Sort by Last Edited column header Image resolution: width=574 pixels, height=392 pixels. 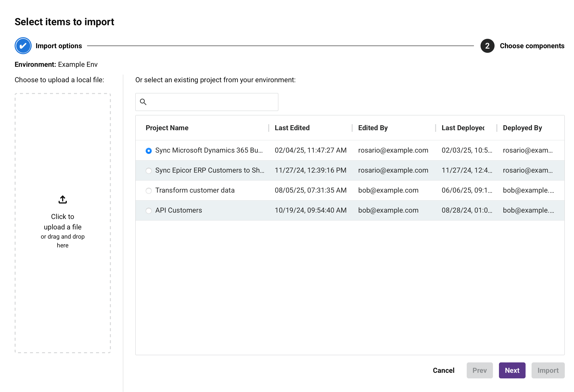[292, 128]
